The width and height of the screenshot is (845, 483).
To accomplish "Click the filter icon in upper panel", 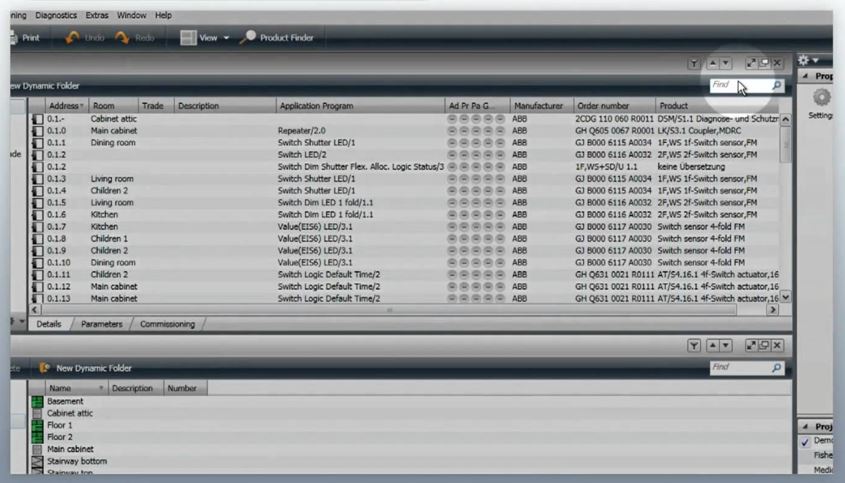I will 693,64.
